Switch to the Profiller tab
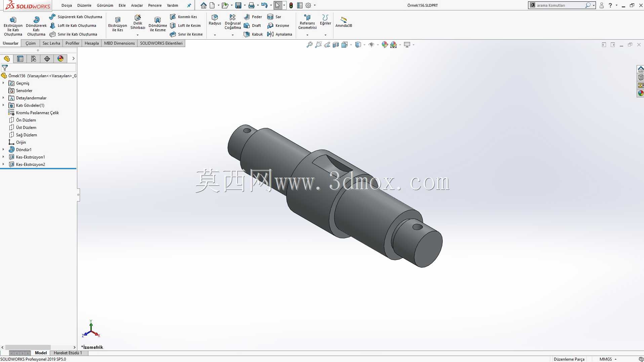Screen dimensions: 644x362 (73, 43)
